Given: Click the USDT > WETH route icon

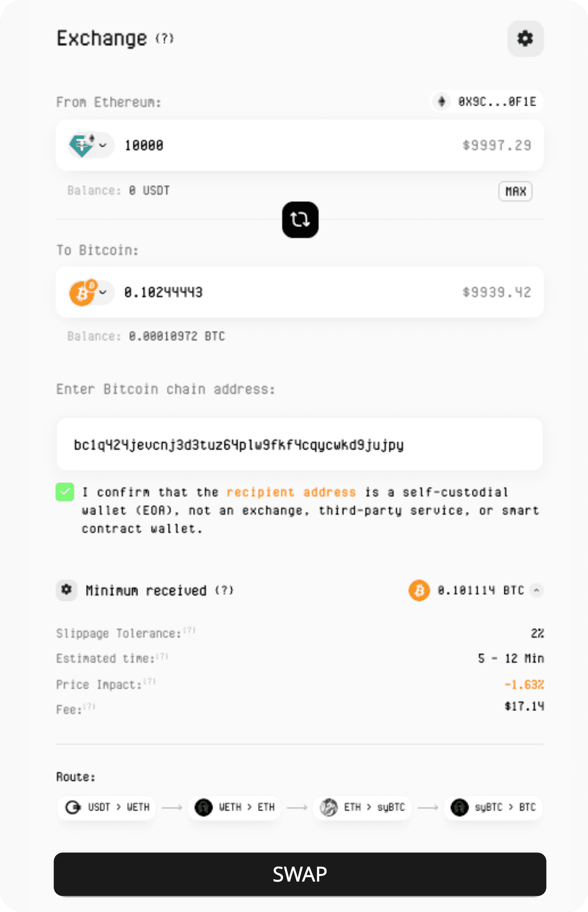Looking at the screenshot, I should (x=72, y=807).
